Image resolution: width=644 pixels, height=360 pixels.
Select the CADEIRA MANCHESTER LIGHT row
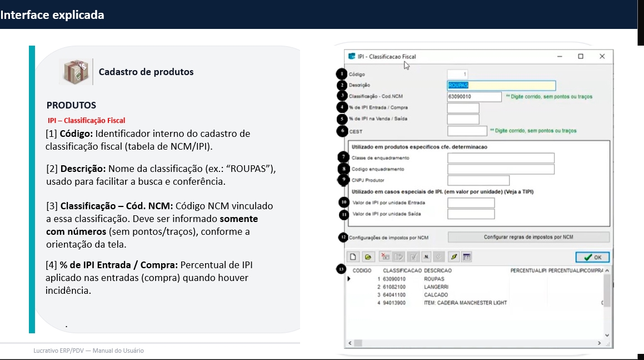tap(465, 303)
